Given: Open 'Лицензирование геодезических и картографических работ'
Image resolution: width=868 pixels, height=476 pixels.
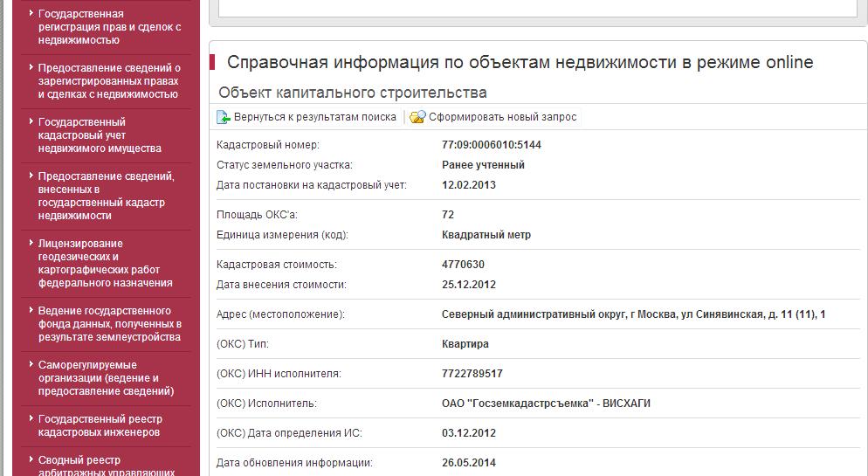Looking at the screenshot, I should pyautogui.click(x=105, y=263).
